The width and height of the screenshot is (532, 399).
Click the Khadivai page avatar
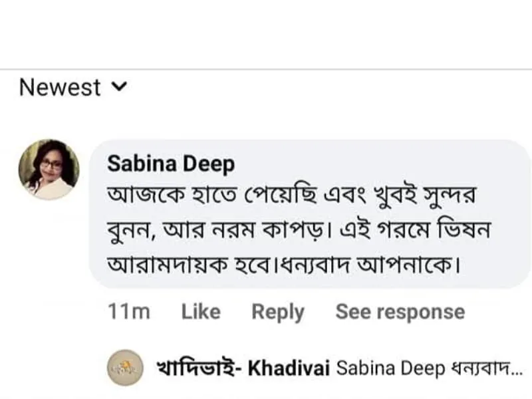[x=124, y=365]
